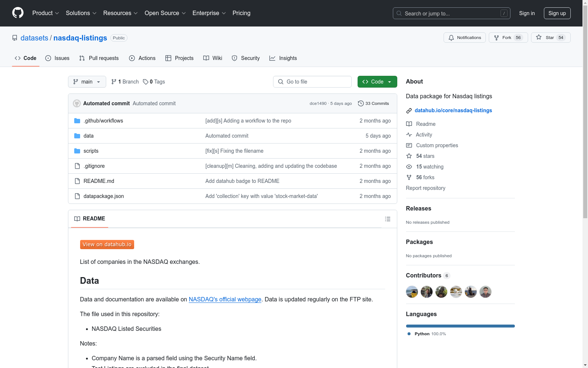The height and width of the screenshot is (368, 588).
Task: Click the commits history clock icon
Action: click(361, 103)
